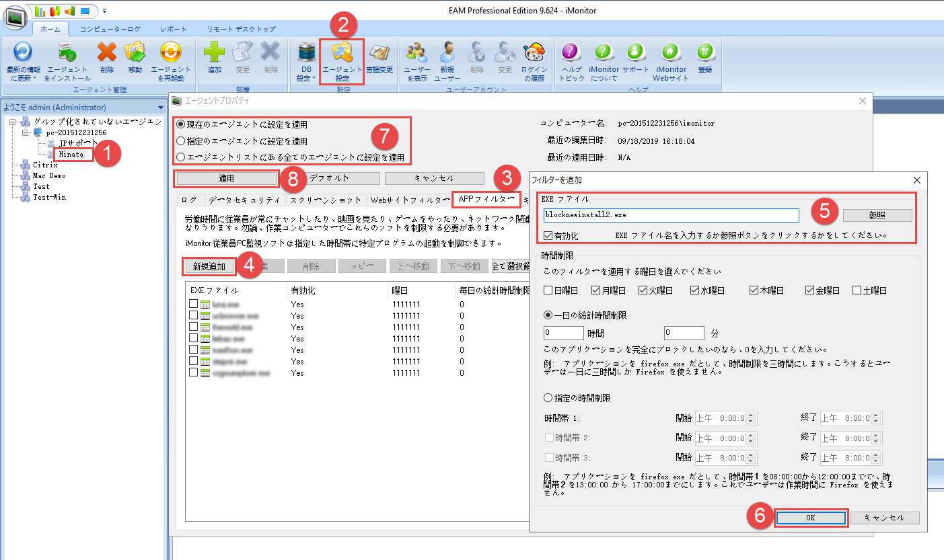The width and height of the screenshot is (944, 560).
Task: Enable the 日曜日 checkbox
Action: (x=548, y=290)
